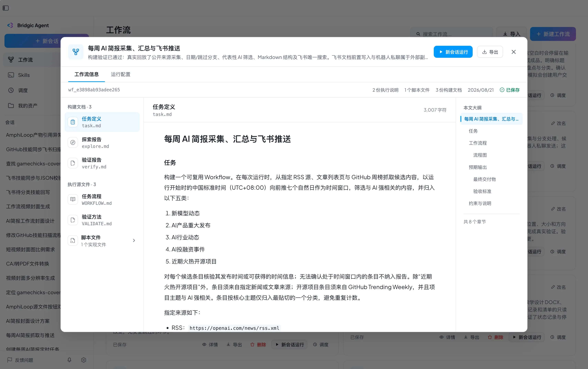Select the top outline entry 每周 AI 简报采集
This screenshot has width=588, height=369.
point(491,119)
